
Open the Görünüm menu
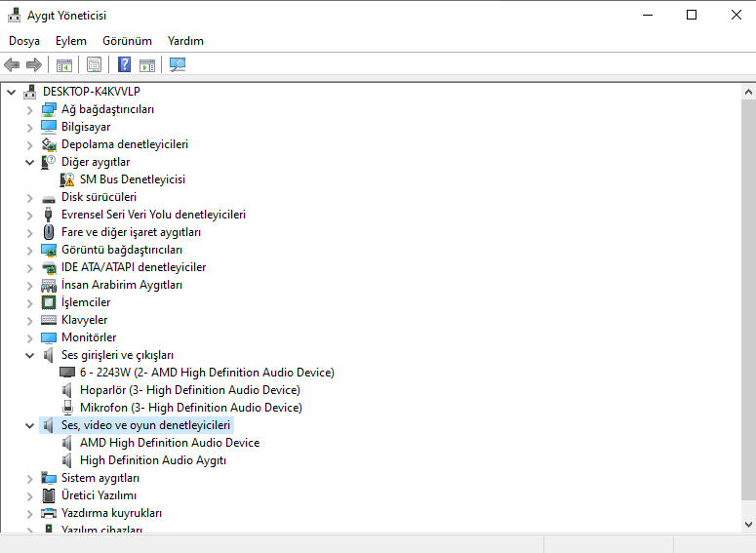[127, 41]
